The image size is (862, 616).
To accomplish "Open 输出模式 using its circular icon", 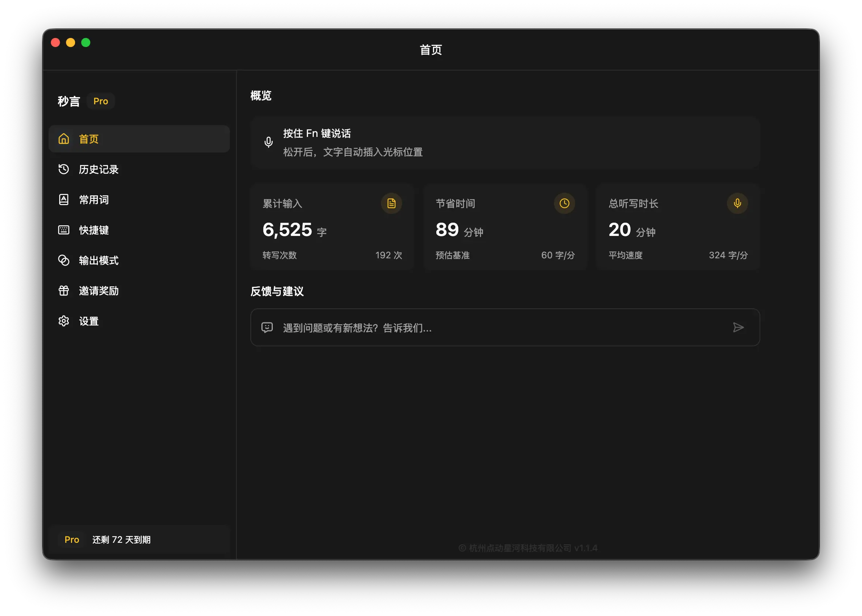I will [x=64, y=261].
